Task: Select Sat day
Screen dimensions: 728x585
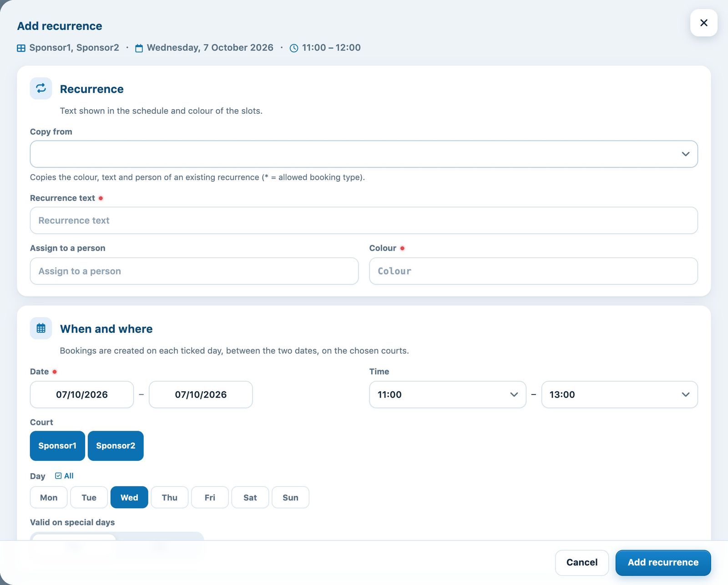Action: (x=250, y=497)
